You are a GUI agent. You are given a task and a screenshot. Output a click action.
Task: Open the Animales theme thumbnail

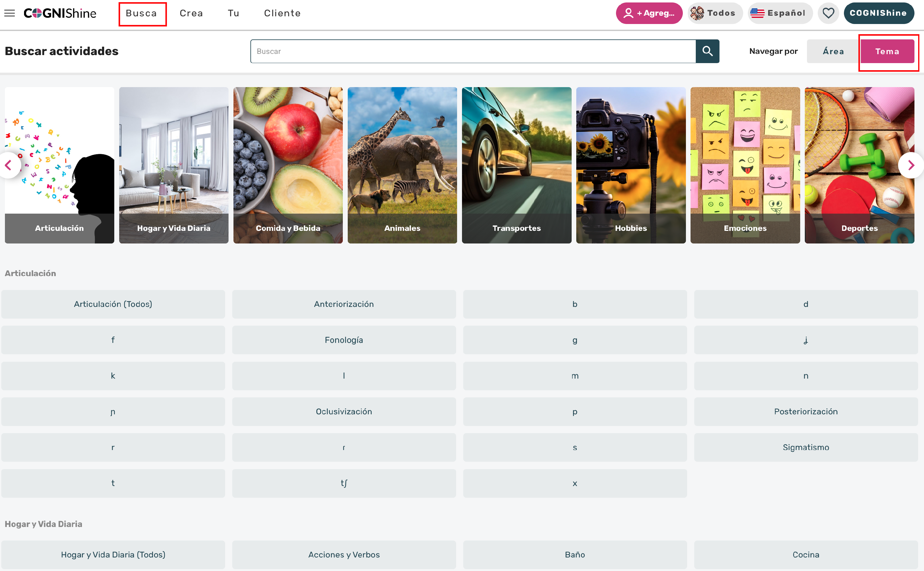point(402,165)
